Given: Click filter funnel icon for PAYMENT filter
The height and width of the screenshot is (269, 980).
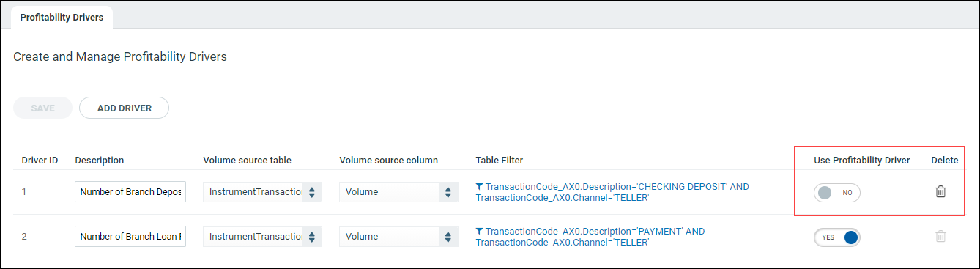Looking at the screenshot, I should click(x=479, y=232).
